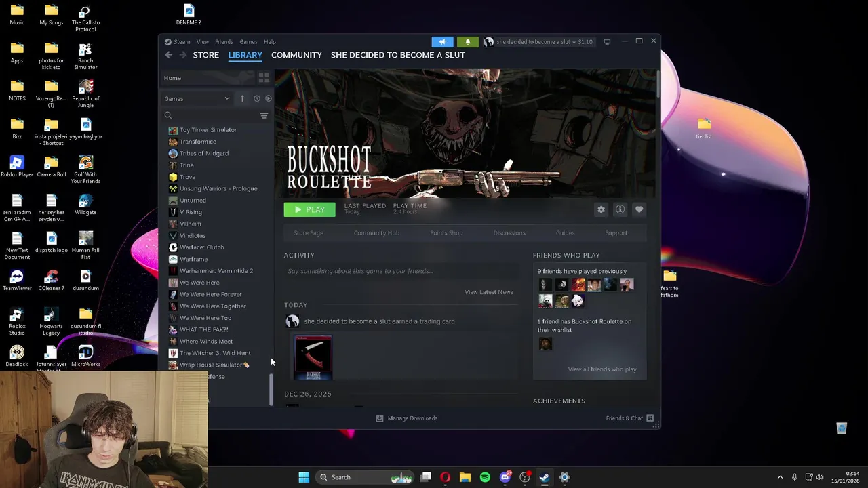Open the collections grid view icon

pyautogui.click(x=264, y=78)
